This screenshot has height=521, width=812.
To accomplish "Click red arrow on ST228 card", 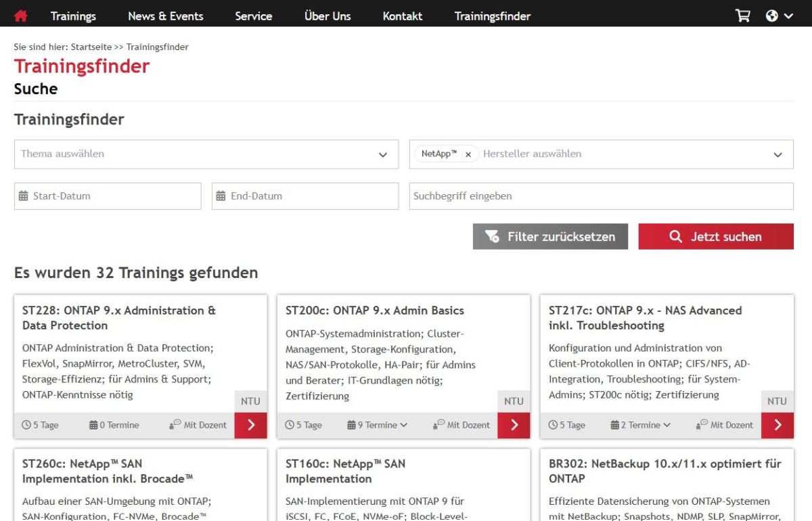I will 251,425.
